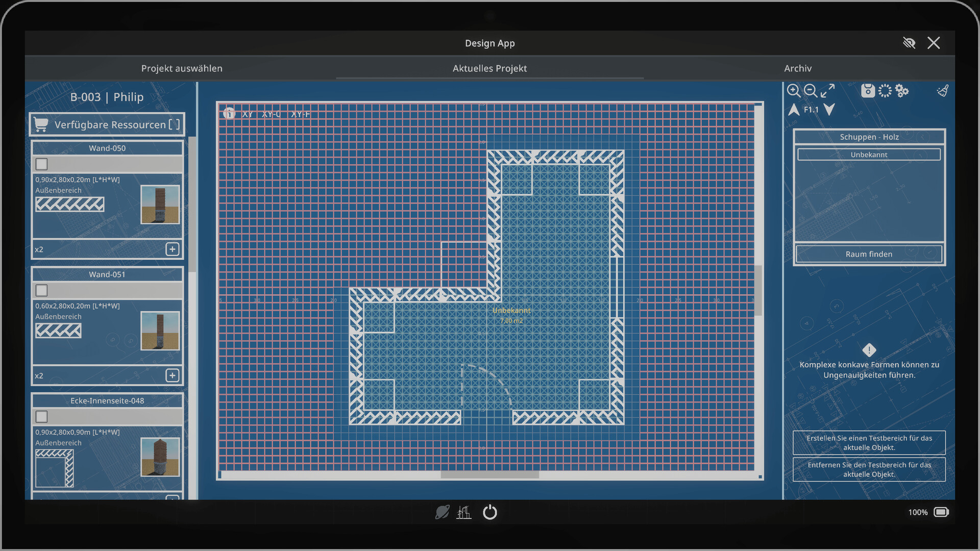Image resolution: width=980 pixels, height=551 pixels.
Task: Check the Wand-050 checkbox
Action: point(42,164)
